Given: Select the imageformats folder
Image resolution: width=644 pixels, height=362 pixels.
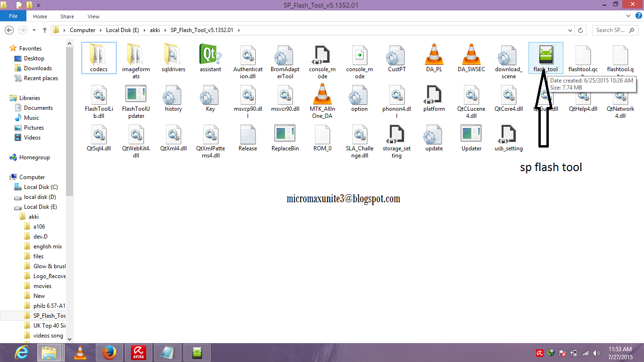Looking at the screenshot, I should (x=136, y=54).
